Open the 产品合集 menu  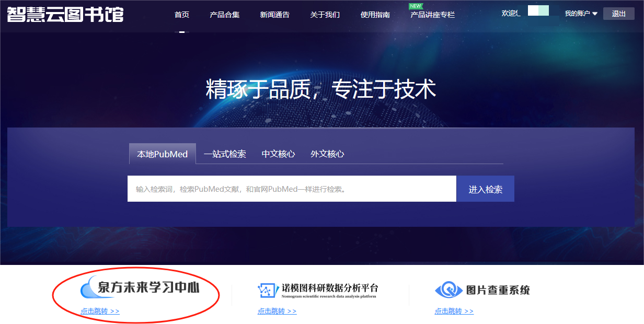[x=225, y=15]
